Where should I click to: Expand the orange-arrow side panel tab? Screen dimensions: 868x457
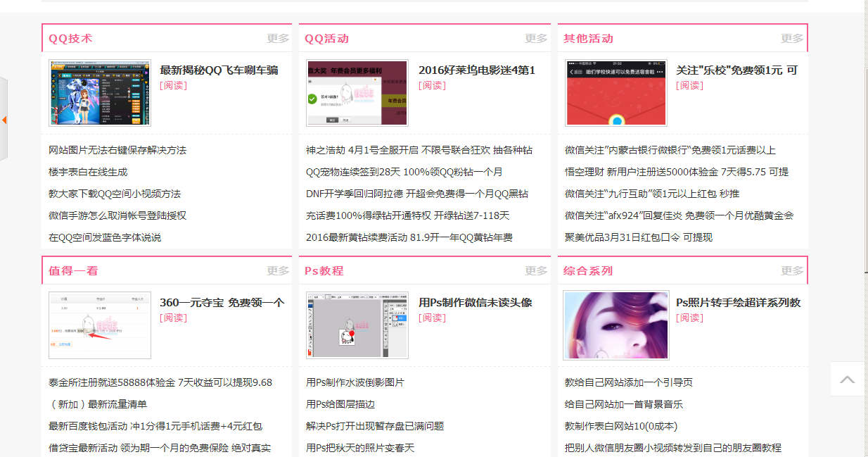[4, 120]
